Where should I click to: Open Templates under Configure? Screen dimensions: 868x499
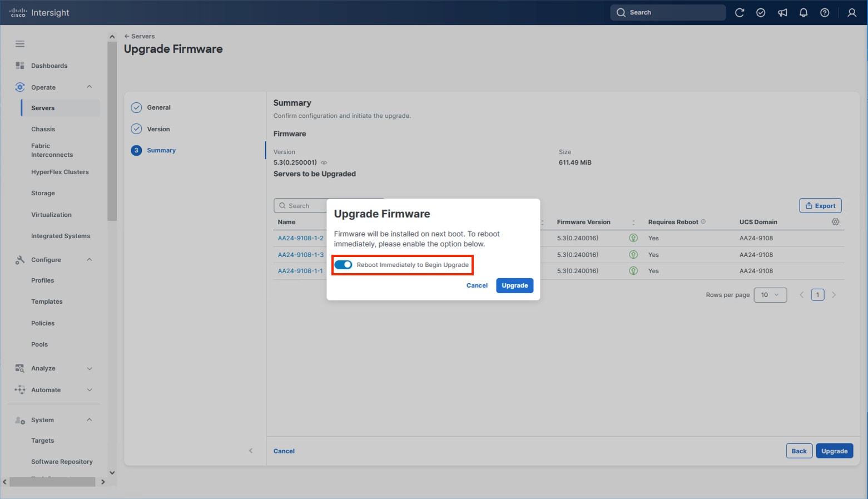point(47,302)
